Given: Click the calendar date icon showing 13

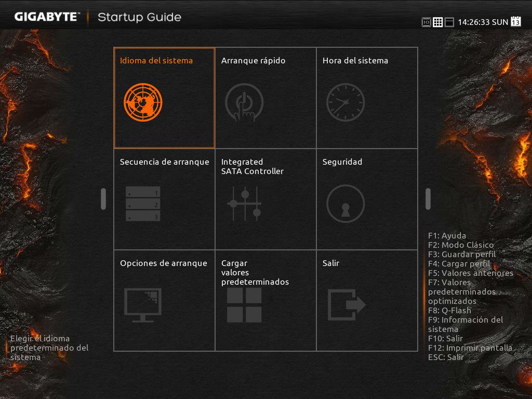Looking at the screenshot, I should pos(516,21).
